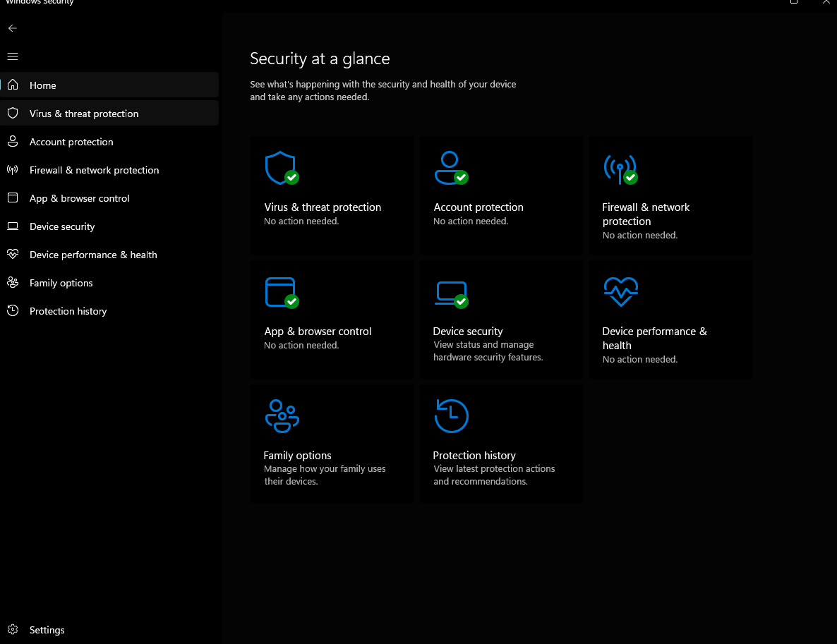This screenshot has height=644, width=837.
Task: Click the Settings gear icon
Action: click(13, 630)
